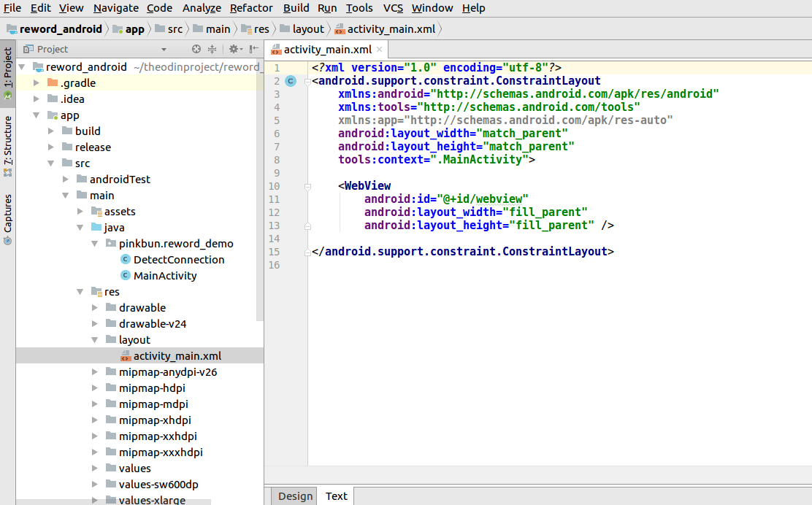Fold the ConstraintLayout block via gutter minus

(x=307, y=81)
